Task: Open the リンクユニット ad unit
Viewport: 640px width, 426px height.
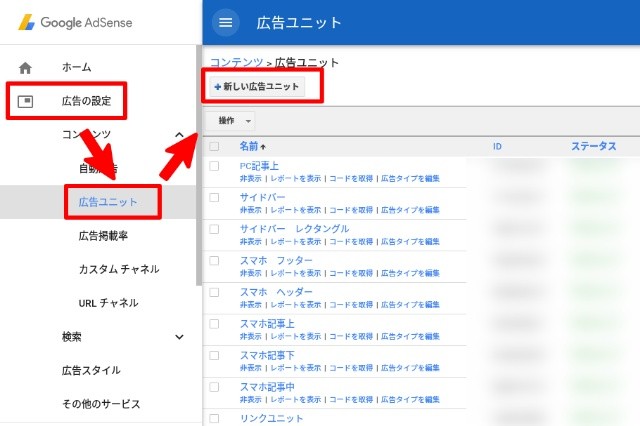Action: (271, 418)
